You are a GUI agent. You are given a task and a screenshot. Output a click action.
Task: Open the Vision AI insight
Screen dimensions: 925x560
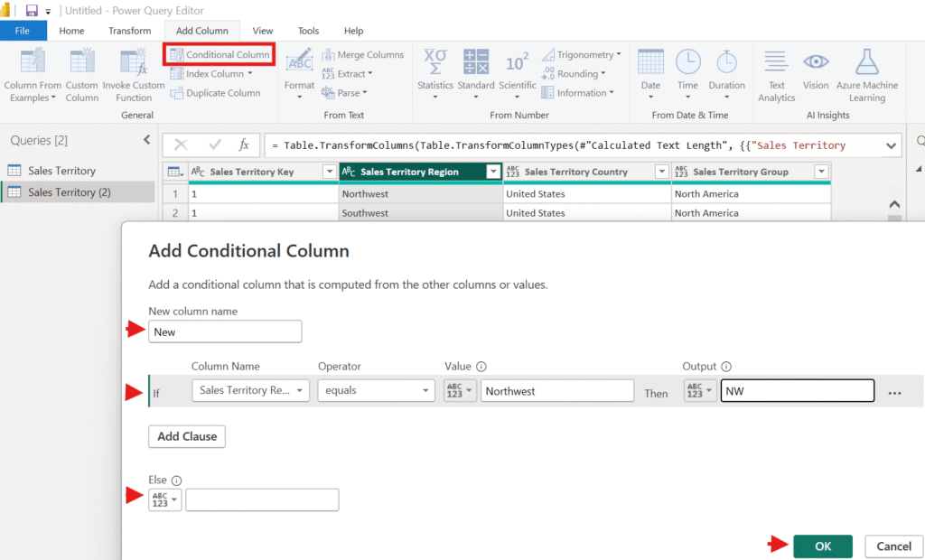pos(816,70)
